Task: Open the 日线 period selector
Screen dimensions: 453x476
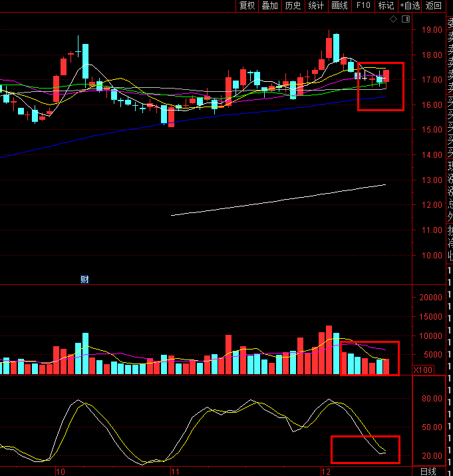Action: tap(428, 471)
